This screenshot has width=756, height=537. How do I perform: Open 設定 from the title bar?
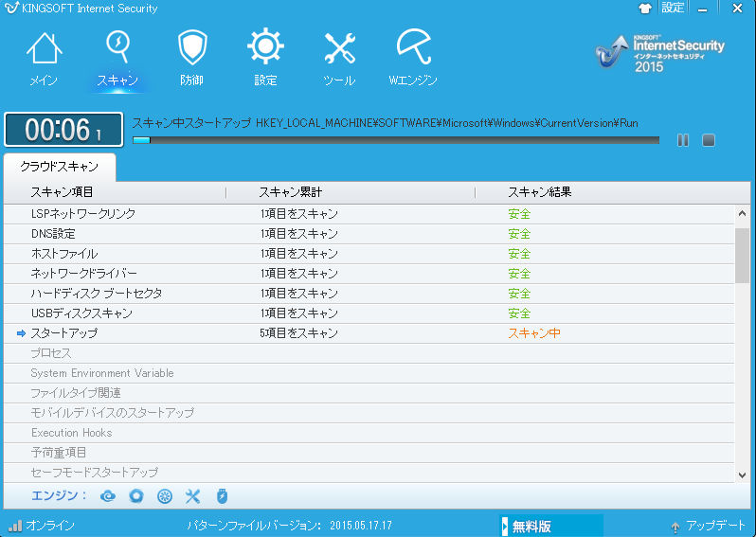(673, 8)
